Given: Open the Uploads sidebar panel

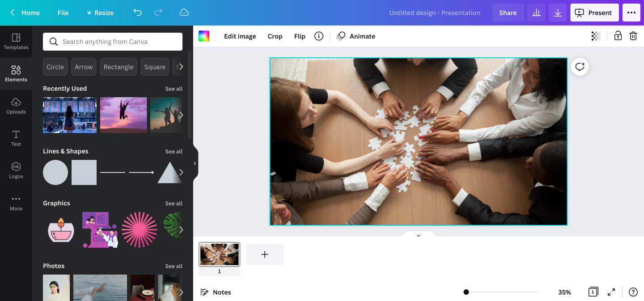Looking at the screenshot, I should [x=16, y=106].
